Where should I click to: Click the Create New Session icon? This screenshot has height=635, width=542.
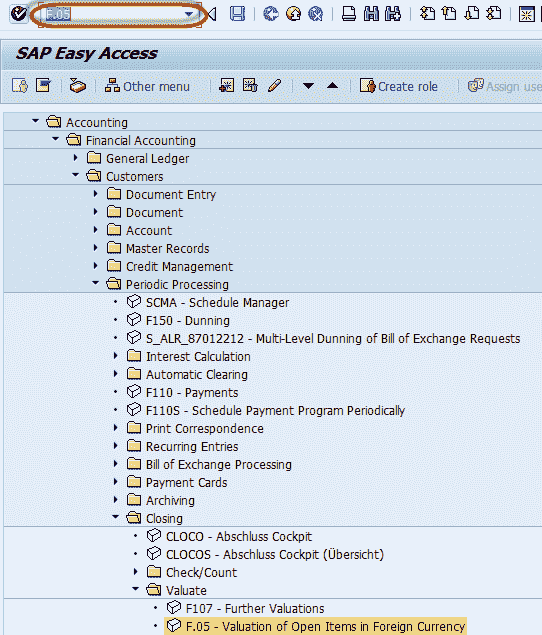[x=527, y=14]
